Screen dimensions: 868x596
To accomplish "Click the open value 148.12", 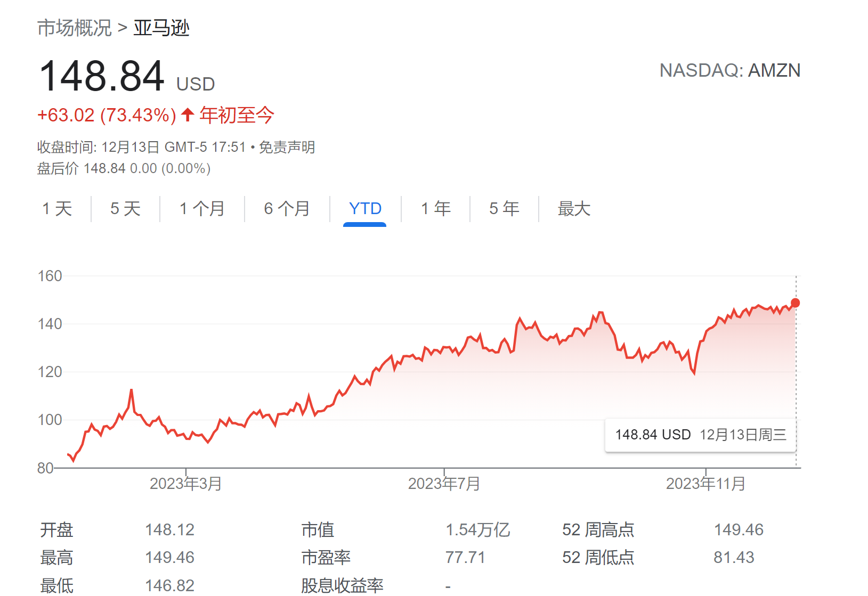I will pyautogui.click(x=169, y=530).
